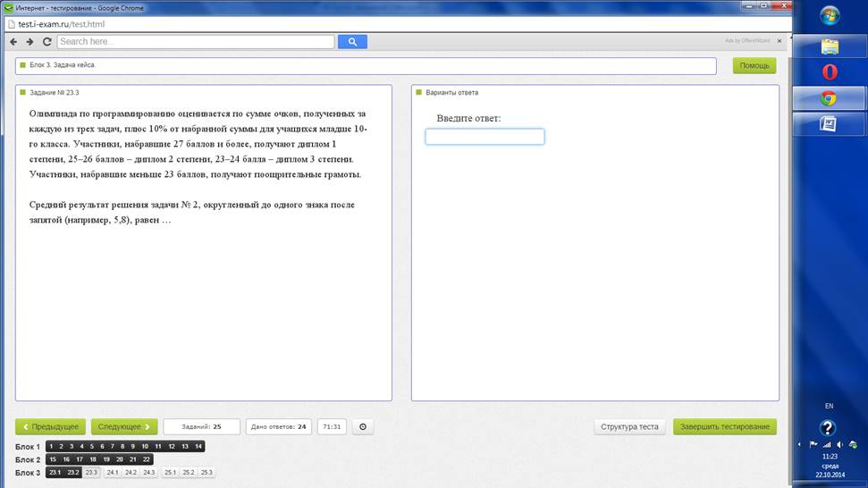Go to task 24.1 in Блок 3
Image resolution: width=868 pixels, height=488 pixels.
click(113, 473)
